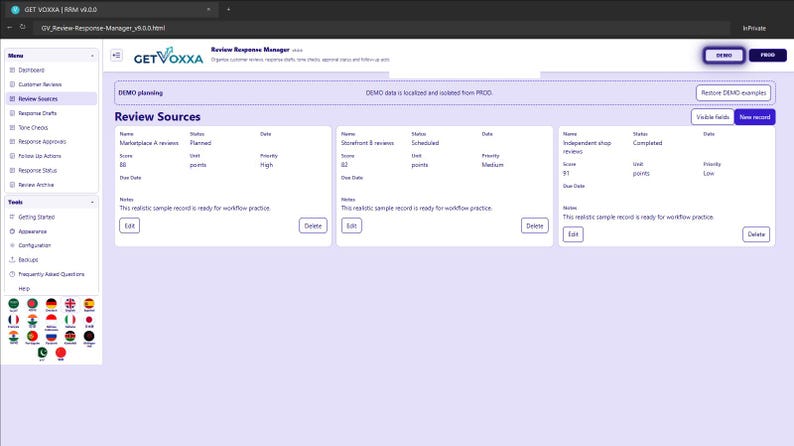Choose Deutsch via the German flag

coord(51,304)
